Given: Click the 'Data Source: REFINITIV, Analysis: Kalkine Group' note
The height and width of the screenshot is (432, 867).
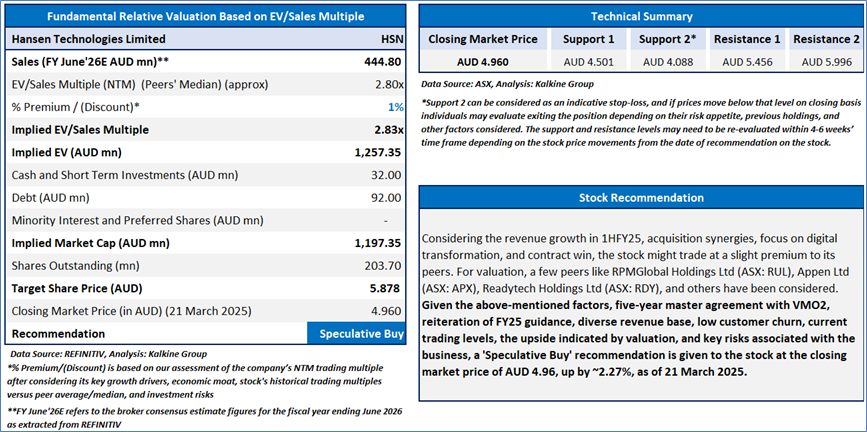Looking at the screenshot, I should [107, 354].
